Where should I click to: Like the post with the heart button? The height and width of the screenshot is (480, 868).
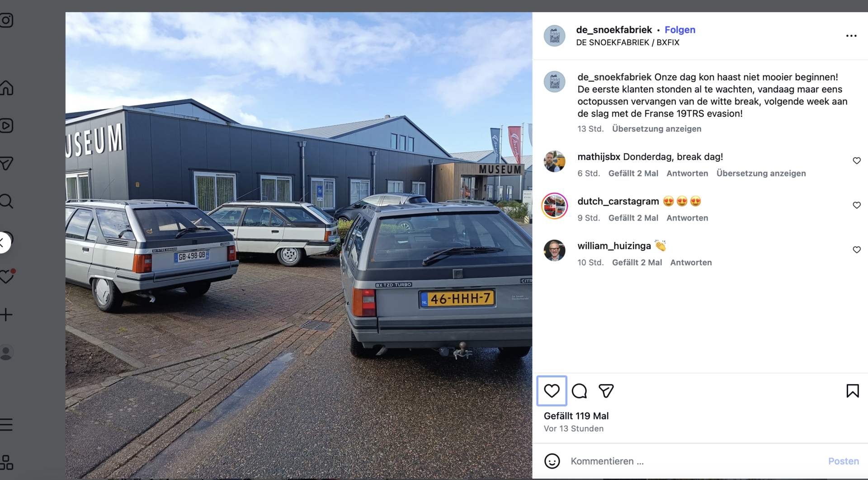tap(552, 391)
